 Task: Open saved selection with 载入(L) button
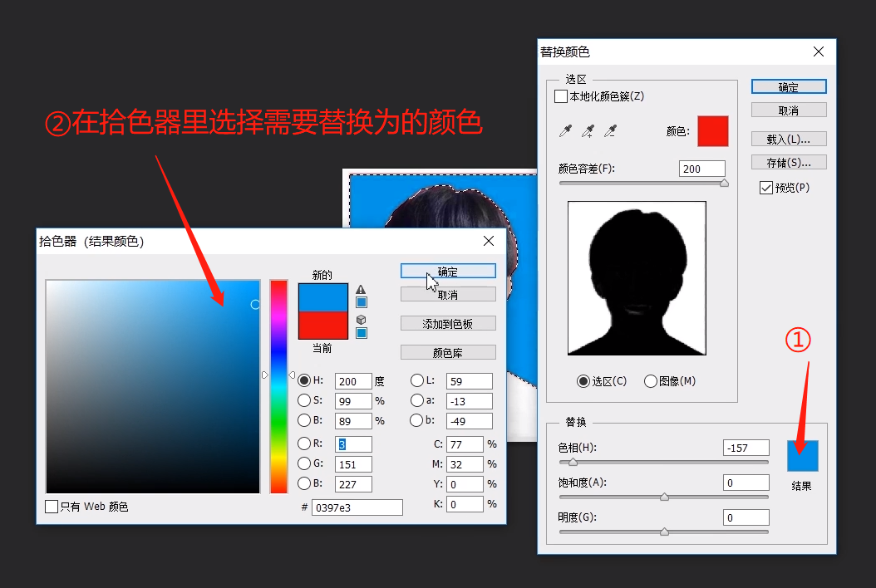(x=788, y=139)
